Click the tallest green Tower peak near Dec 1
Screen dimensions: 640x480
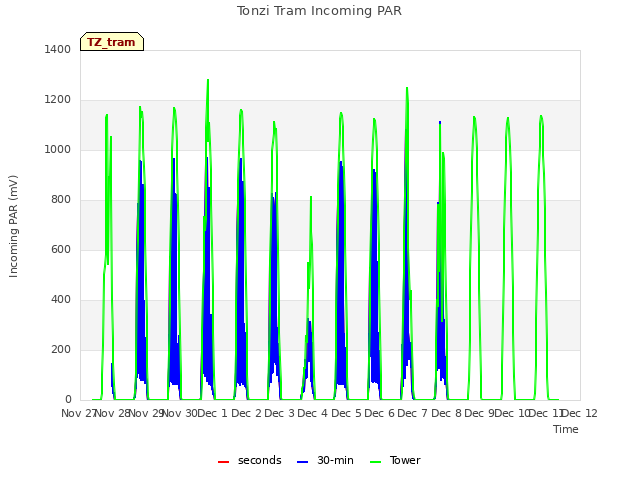pos(208,80)
